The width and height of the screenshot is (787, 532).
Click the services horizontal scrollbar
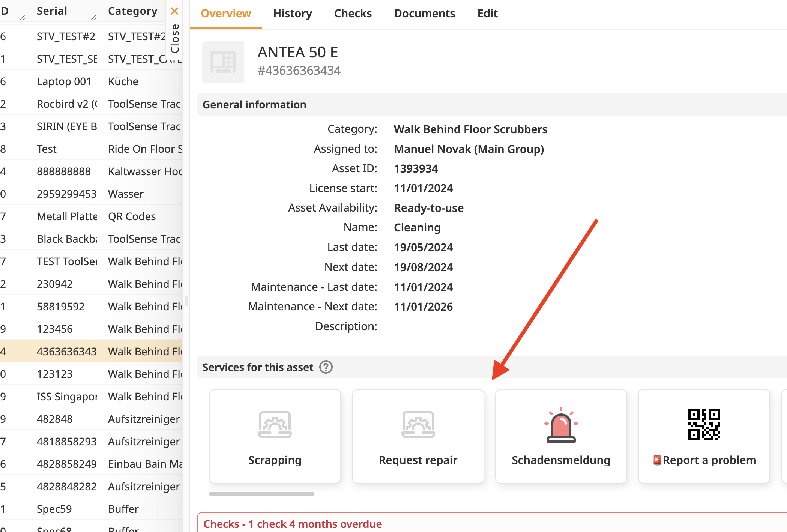pyautogui.click(x=261, y=494)
